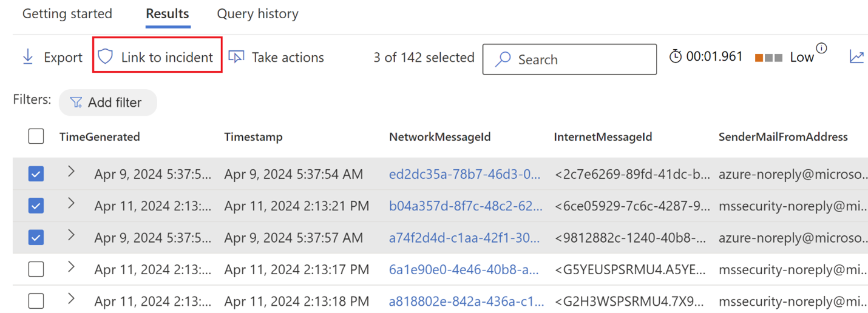Open the chart view icon
Image resolution: width=868 pixels, height=313 pixels.
[856, 57]
